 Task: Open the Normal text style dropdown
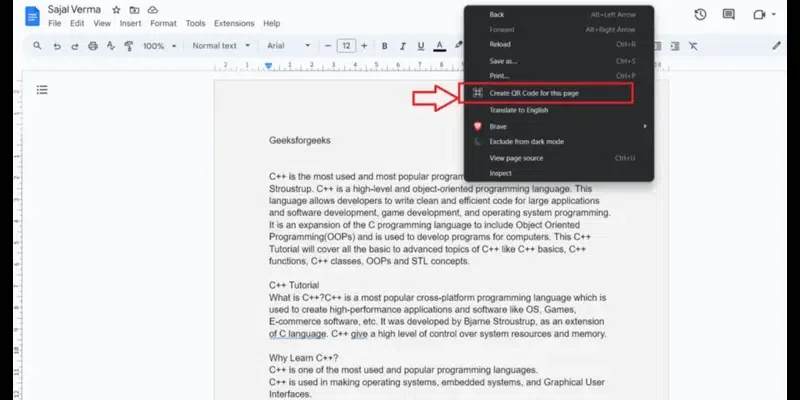click(x=221, y=45)
